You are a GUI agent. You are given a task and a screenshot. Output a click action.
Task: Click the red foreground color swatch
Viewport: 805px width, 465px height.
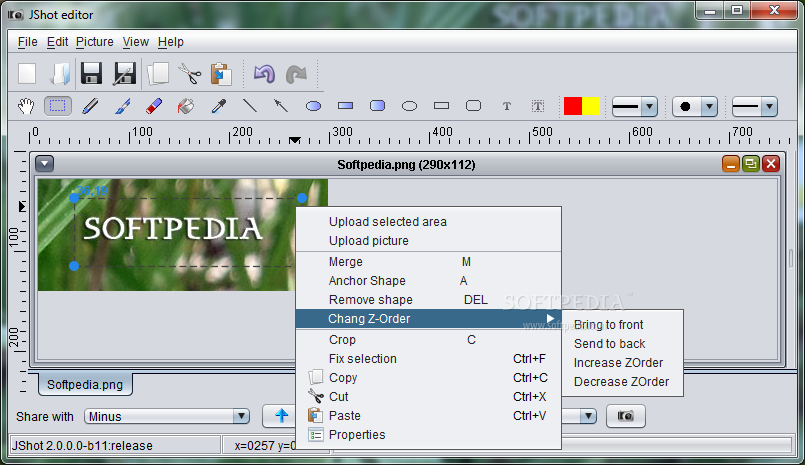572,106
